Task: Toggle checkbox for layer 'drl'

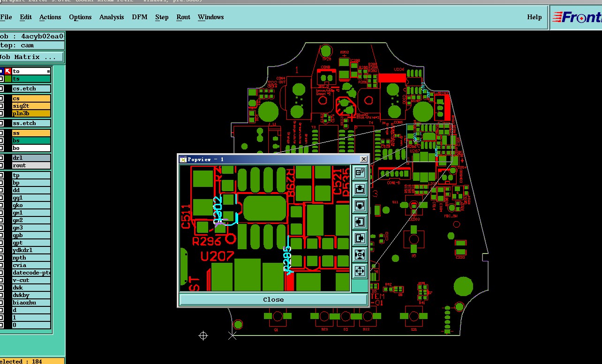Action: click(1, 158)
